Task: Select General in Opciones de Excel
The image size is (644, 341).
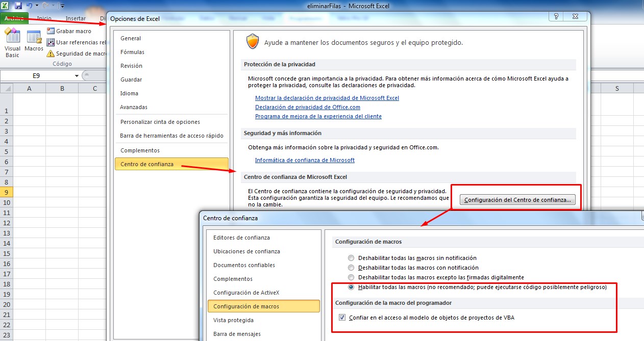Action: (171, 38)
